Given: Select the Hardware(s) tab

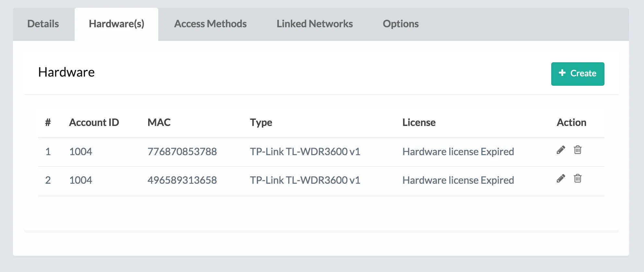Looking at the screenshot, I should (116, 24).
